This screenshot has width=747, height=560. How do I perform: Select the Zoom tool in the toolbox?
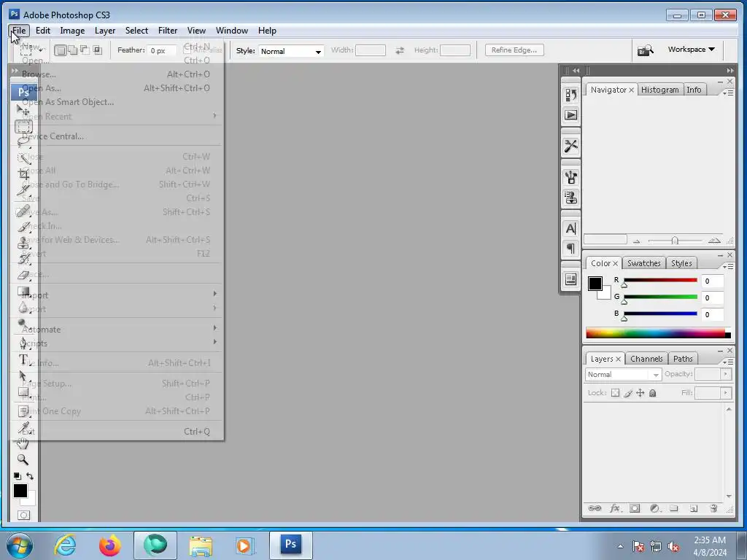tap(23, 459)
